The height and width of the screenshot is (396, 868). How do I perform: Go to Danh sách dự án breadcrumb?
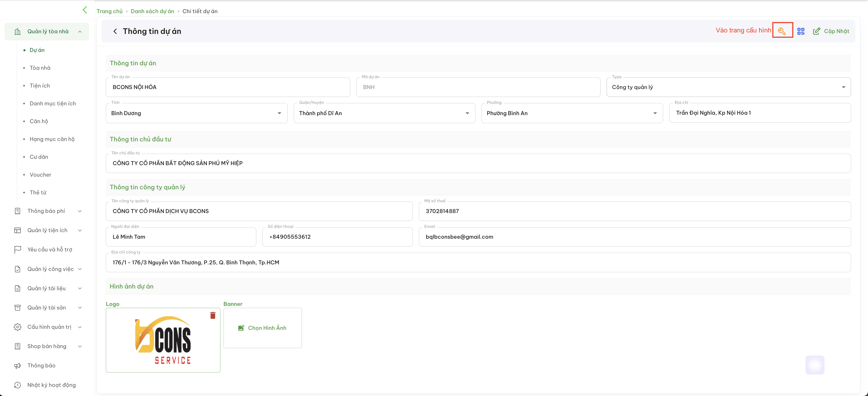tap(152, 11)
